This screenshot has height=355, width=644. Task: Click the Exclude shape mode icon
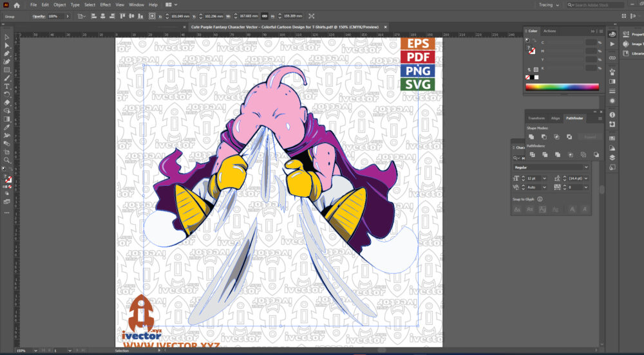pos(569,137)
